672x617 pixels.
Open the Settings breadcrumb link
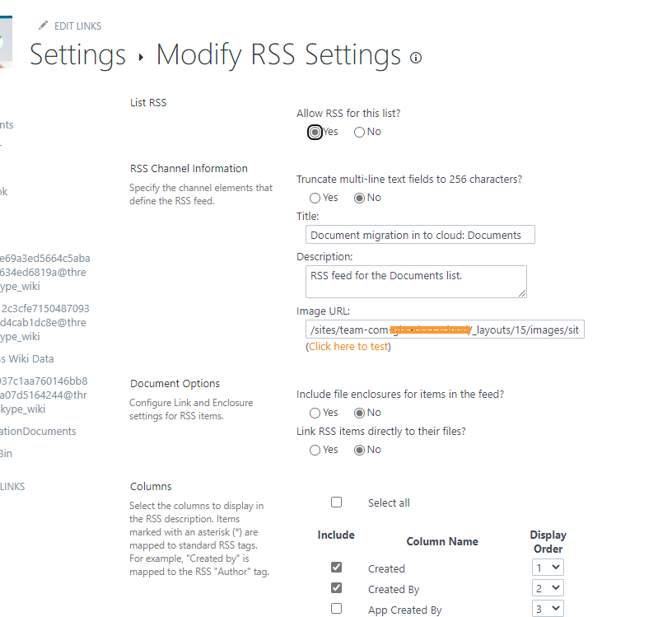[77, 55]
